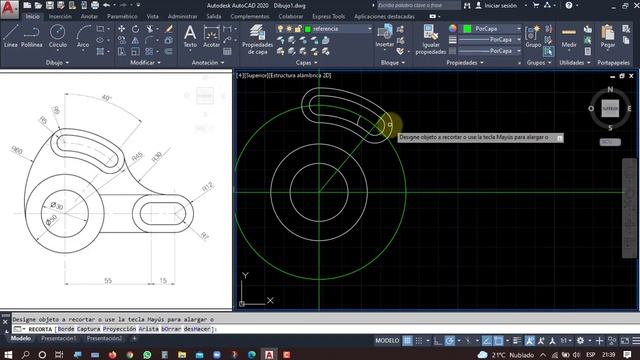Open the lineweight PorCapa dropdown
The height and width of the screenshot is (360, 640).
(519, 40)
